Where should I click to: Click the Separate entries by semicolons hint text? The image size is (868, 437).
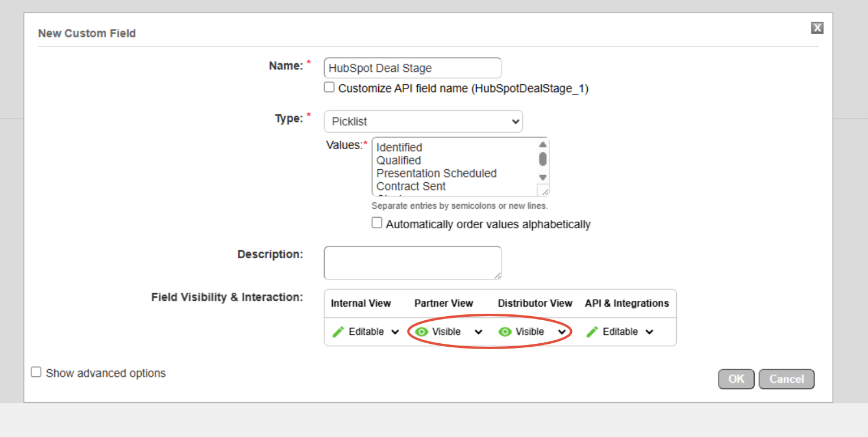pos(460,206)
